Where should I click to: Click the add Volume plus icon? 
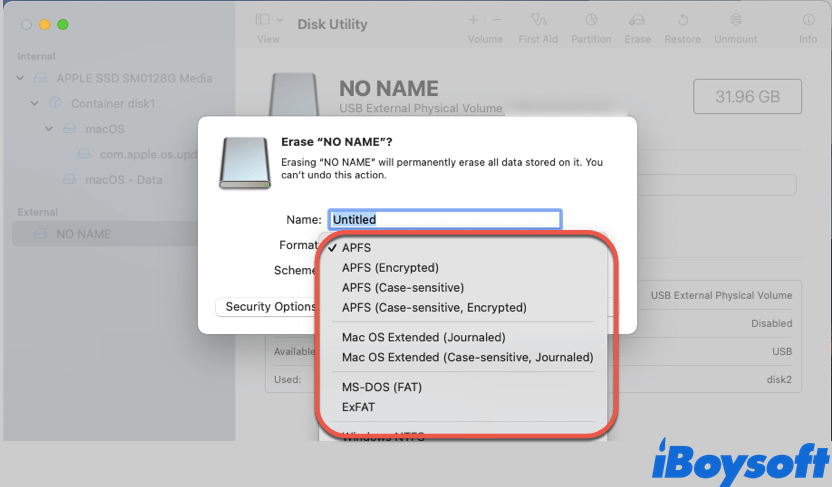pos(473,20)
